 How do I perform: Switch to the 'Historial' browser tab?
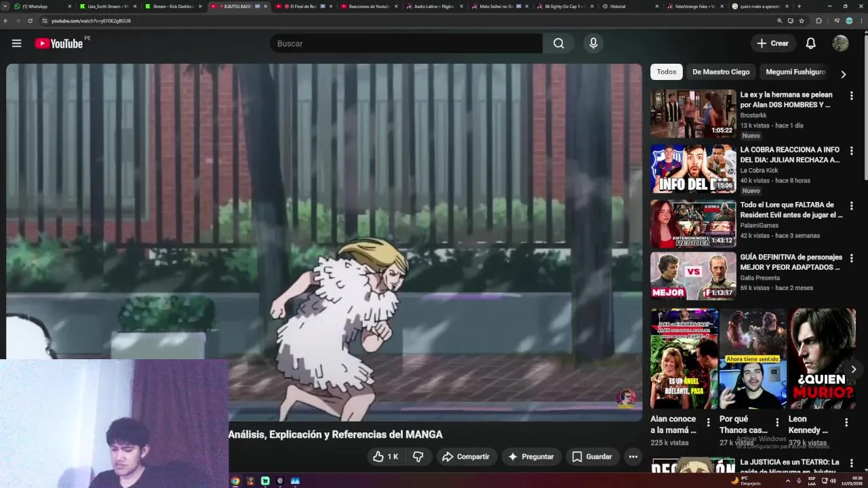tap(631, 6)
